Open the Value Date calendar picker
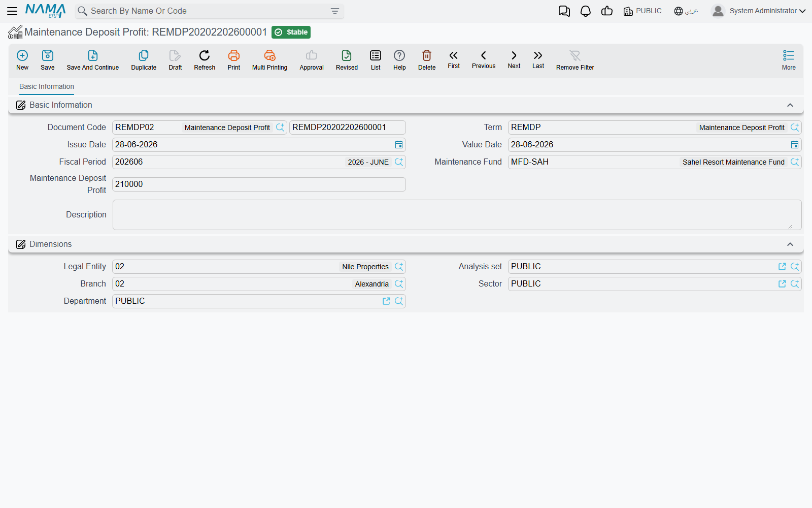The height and width of the screenshot is (508, 812). tap(795, 145)
